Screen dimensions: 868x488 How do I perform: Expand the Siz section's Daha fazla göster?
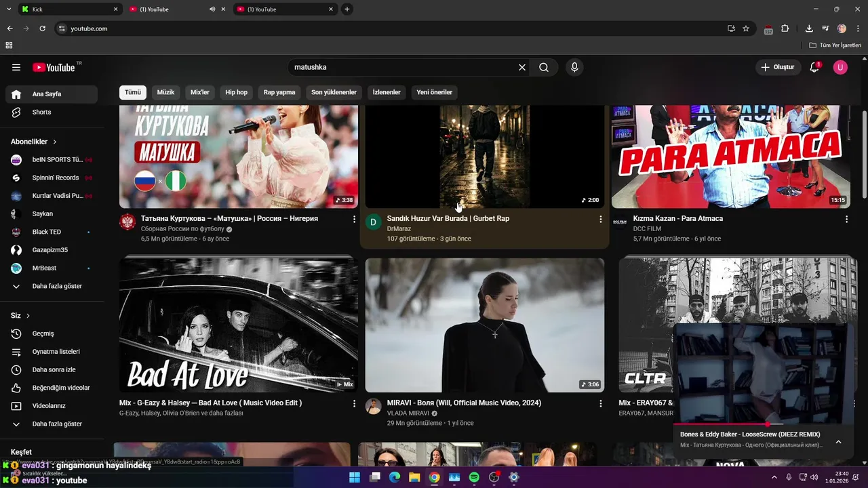pos(52,424)
